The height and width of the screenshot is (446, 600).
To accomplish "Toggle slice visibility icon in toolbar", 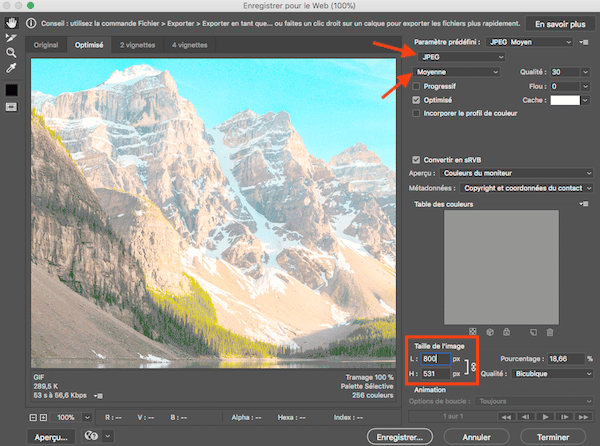I will click(x=10, y=106).
